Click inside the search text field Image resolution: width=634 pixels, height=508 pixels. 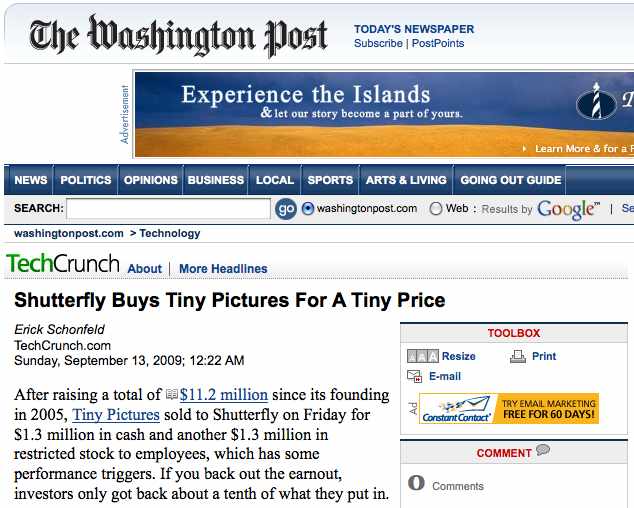(x=168, y=209)
